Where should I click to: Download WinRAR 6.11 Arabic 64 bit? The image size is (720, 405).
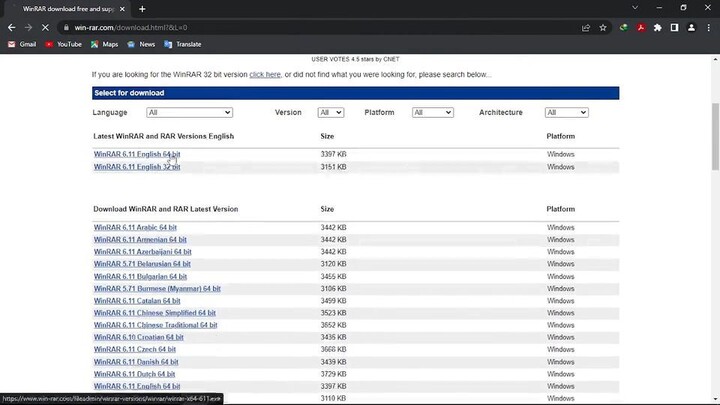click(135, 227)
